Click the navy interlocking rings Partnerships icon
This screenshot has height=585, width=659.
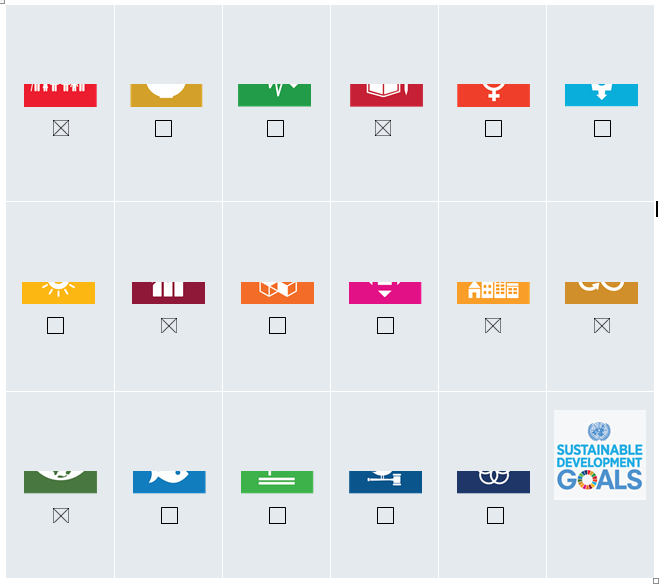[493, 482]
